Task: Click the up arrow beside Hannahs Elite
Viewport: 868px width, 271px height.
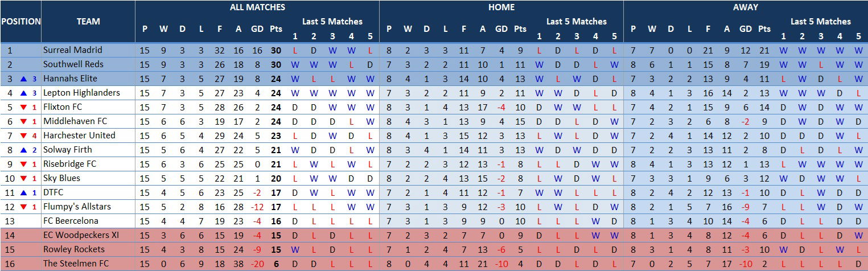Action: click(x=24, y=79)
